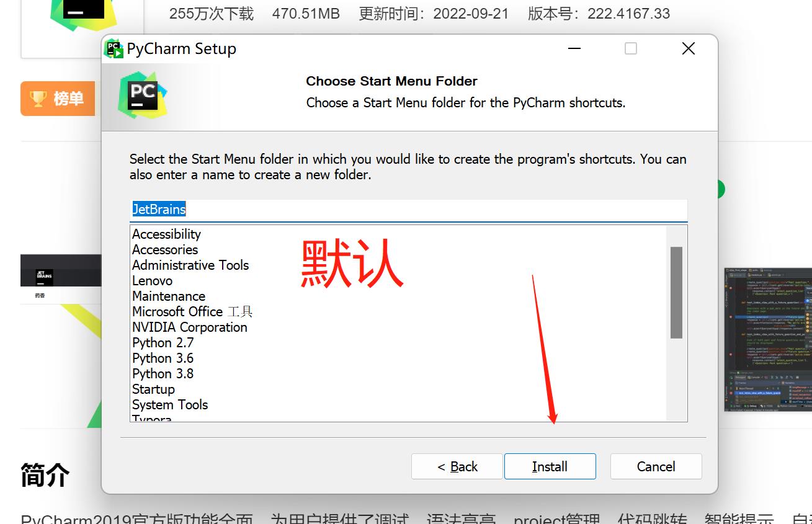This screenshot has width=812, height=524.
Task: Maximize the PyCharm Setup window
Action: [631, 48]
